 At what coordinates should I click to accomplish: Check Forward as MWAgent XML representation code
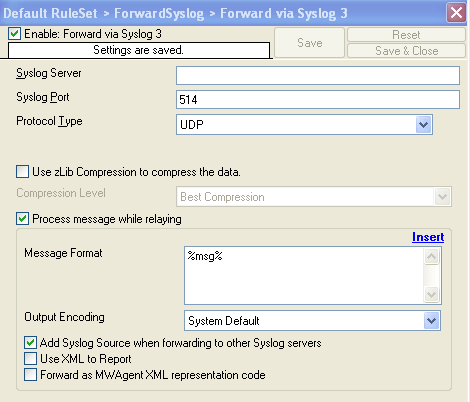[x=30, y=375]
